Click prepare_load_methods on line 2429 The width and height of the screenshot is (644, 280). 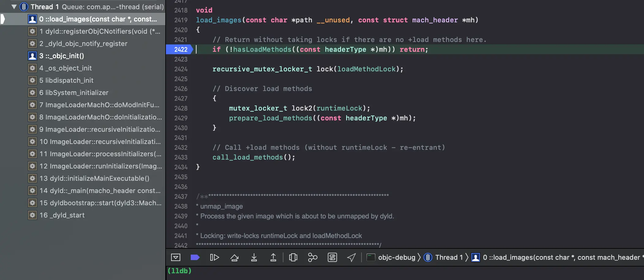[271, 118]
